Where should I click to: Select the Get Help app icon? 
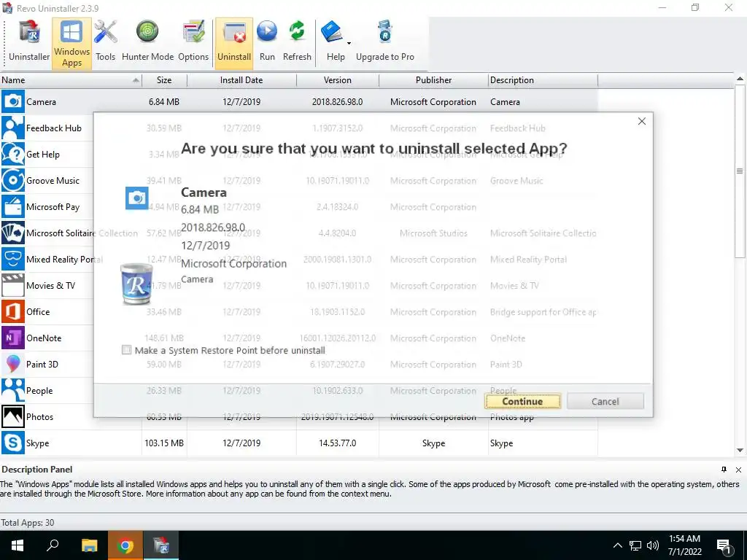coord(13,155)
